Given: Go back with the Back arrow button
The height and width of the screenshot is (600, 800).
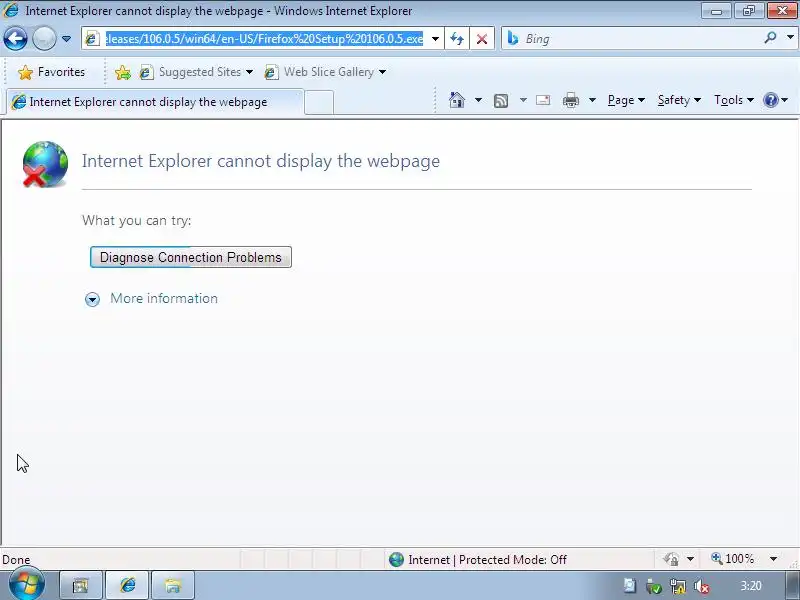Looking at the screenshot, I should pyautogui.click(x=15, y=38).
